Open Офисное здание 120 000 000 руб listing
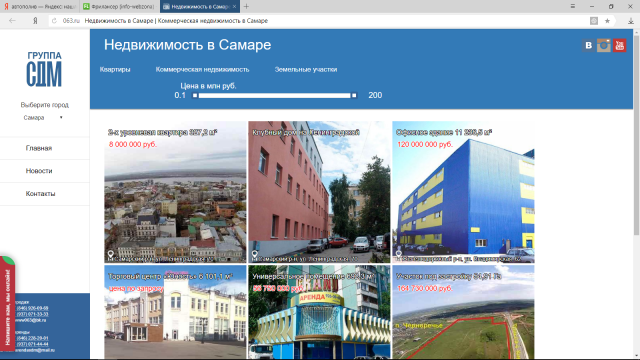The image size is (640, 360). (463, 192)
